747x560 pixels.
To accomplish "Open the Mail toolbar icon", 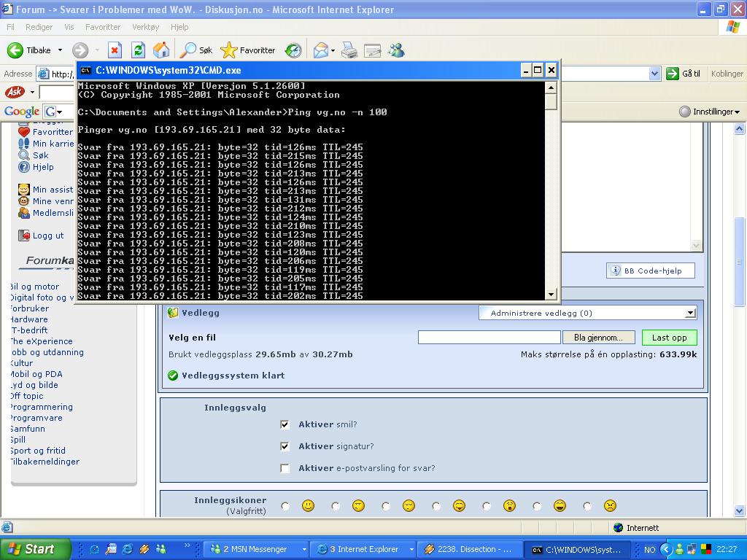I will (x=320, y=50).
